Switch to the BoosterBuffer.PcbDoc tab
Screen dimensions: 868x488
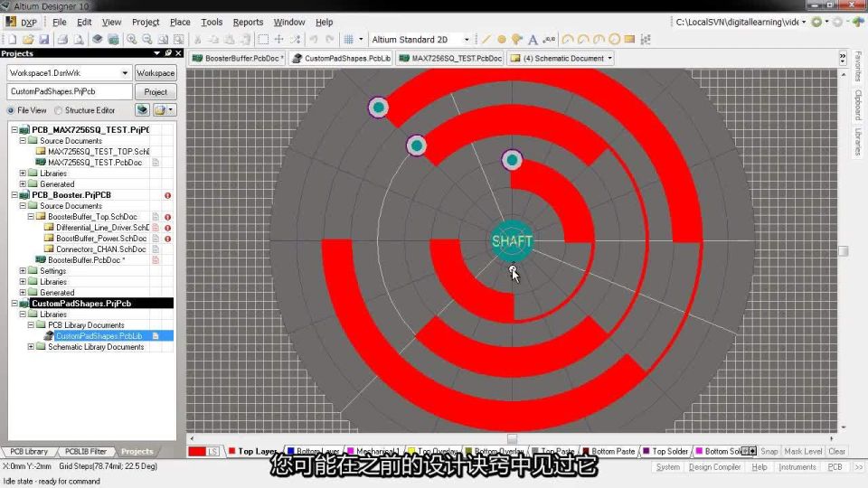[238, 58]
